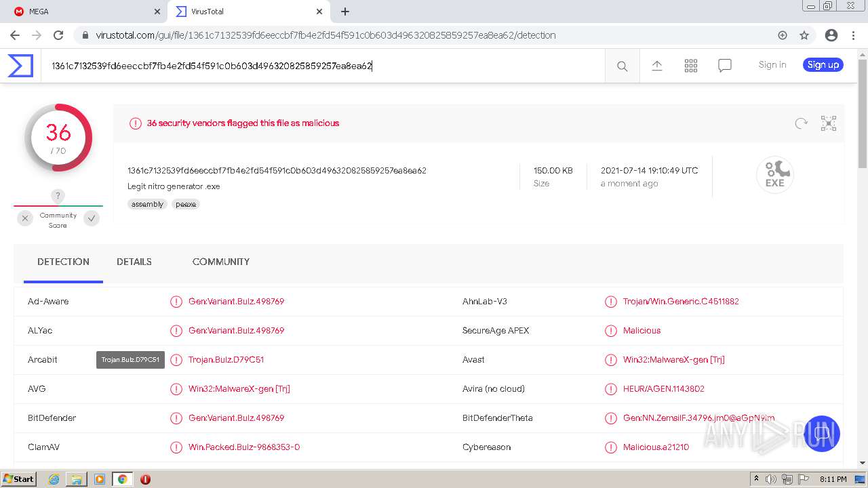Click the show desktop tray icon
The width and height of the screenshot is (868, 488).
coord(860,479)
